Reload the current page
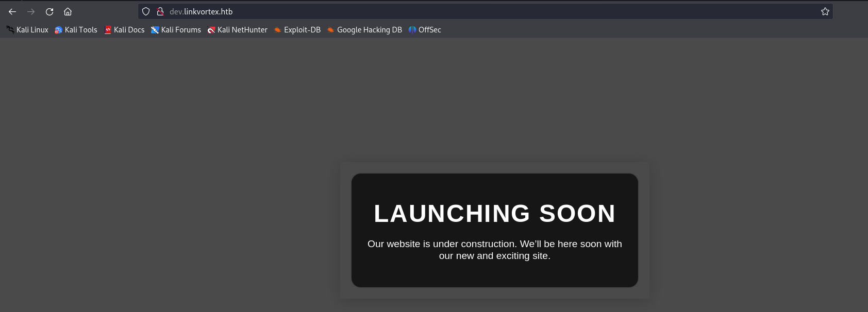Image resolution: width=868 pixels, height=312 pixels. pyautogui.click(x=49, y=11)
